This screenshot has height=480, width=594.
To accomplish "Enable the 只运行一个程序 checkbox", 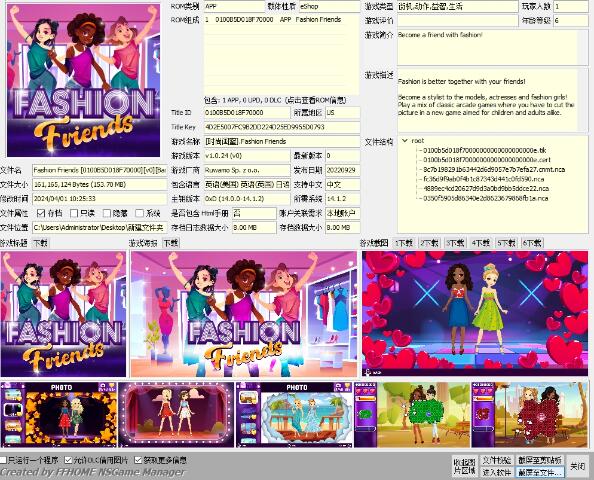I will (3, 460).
